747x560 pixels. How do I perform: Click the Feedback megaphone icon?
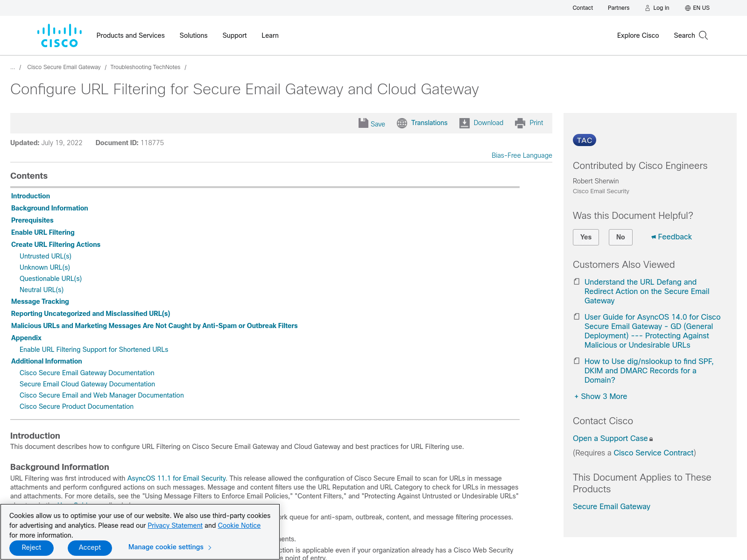(x=654, y=237)
